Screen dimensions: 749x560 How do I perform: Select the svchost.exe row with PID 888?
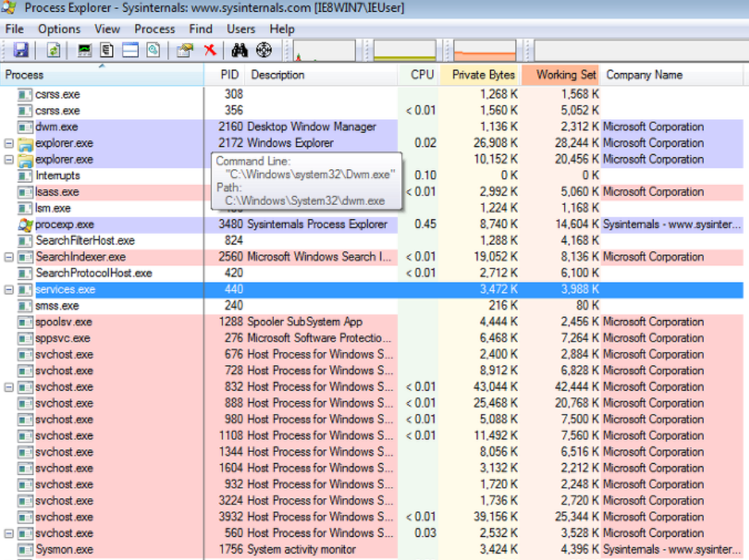(372, 403)
